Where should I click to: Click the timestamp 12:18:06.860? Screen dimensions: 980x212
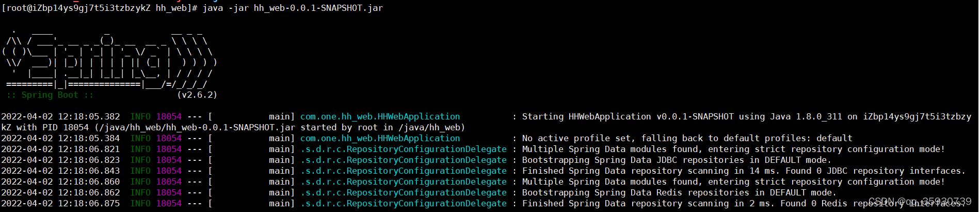pos(89,182)
